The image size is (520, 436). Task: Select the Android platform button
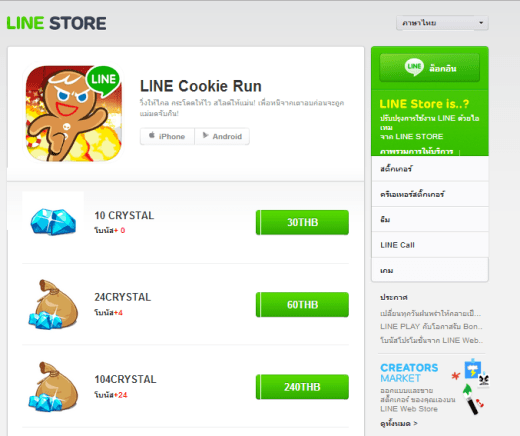tap(222, 136)
